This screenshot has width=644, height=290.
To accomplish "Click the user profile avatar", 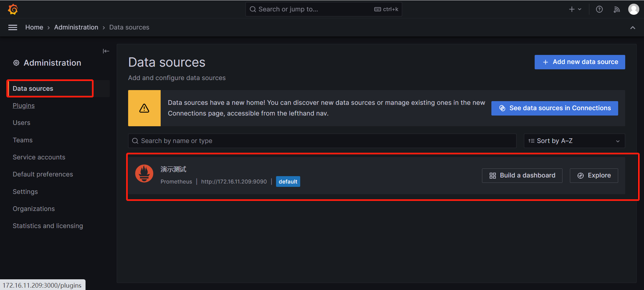I will [x=633, y=9].
